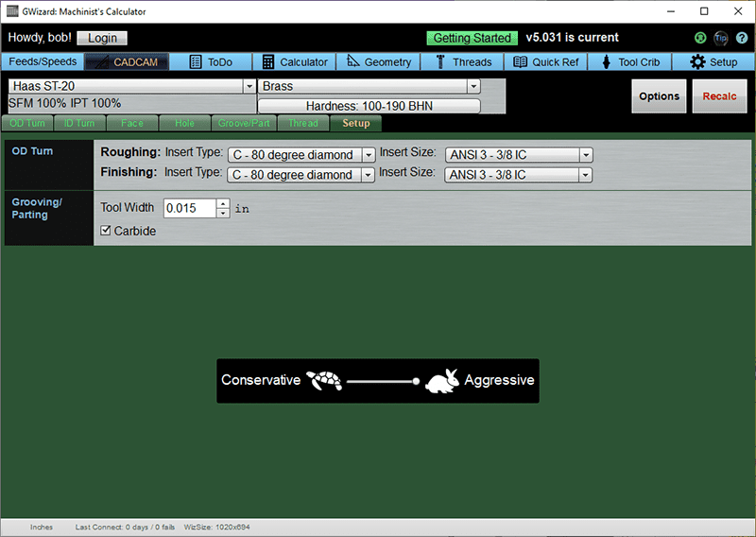Image resolution: width=756 pixels, height=537 pixels.
Task: Click the Threads bolt icon
Action: coord(440,61)
